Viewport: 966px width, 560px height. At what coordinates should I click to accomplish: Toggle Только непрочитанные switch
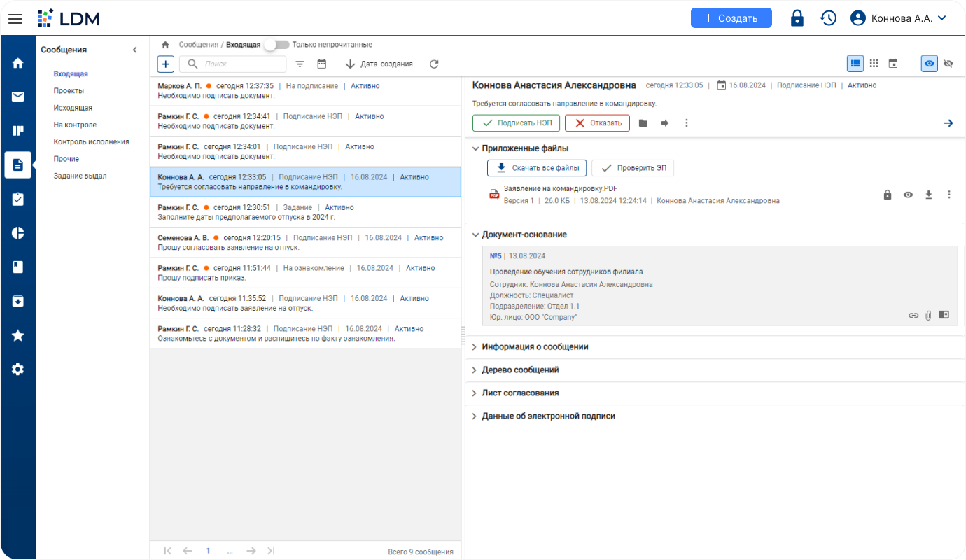pyautogui.click(x=278, y=45)
